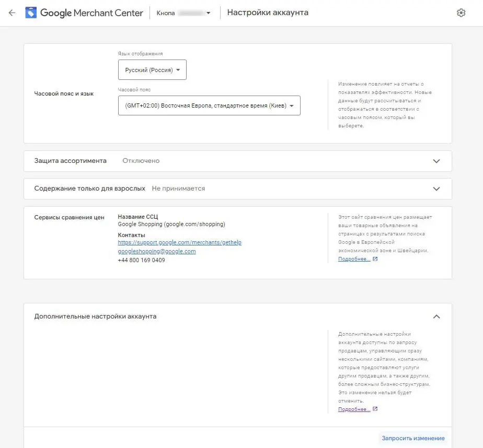Screen dimensions: 483x448
Task: Click the Настройки аккаунта page heading
Action: [268, 13]
